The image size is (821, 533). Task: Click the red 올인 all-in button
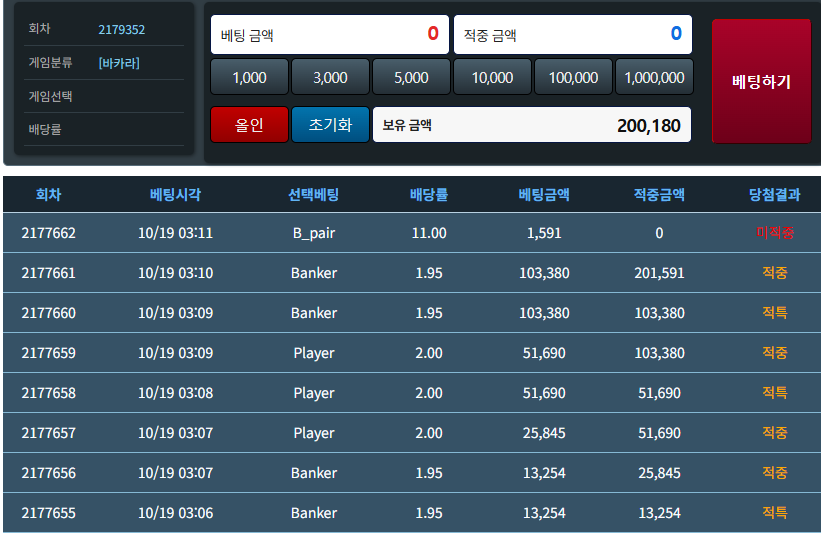point(249,125)
